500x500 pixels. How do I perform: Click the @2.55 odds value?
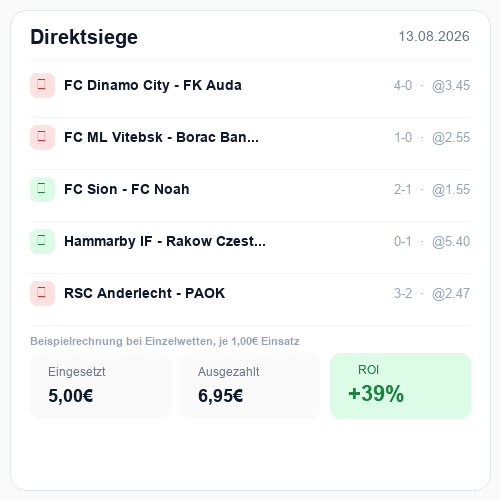(451, 138)
